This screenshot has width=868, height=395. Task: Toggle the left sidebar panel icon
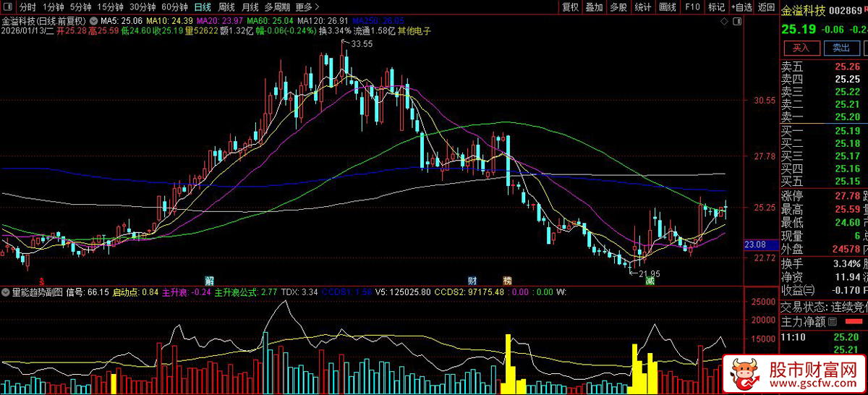click(8, 7)
